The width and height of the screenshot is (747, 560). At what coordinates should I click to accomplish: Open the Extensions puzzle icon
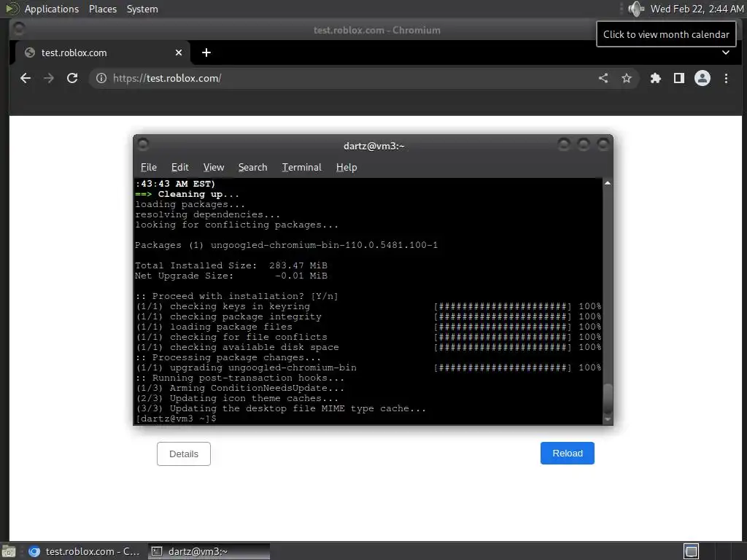point(656,78)
